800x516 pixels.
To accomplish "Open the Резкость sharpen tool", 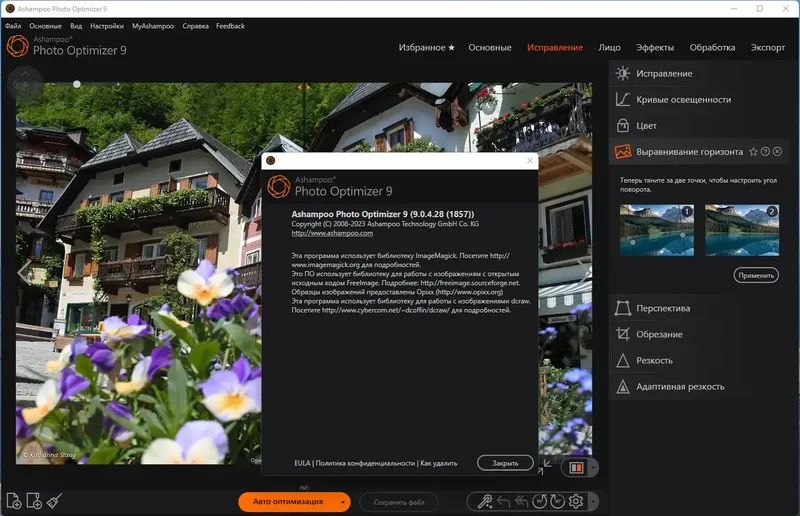I will click(699, 360).
